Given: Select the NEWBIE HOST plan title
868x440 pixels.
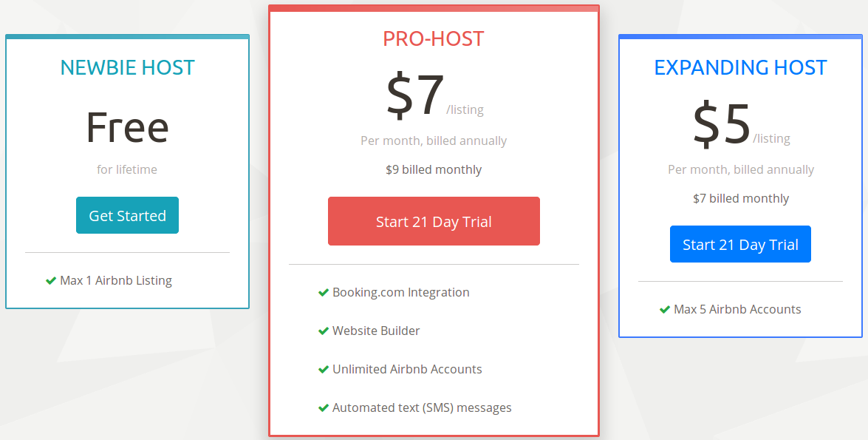Looking at the screenshot, I should (x=127, y=68).
